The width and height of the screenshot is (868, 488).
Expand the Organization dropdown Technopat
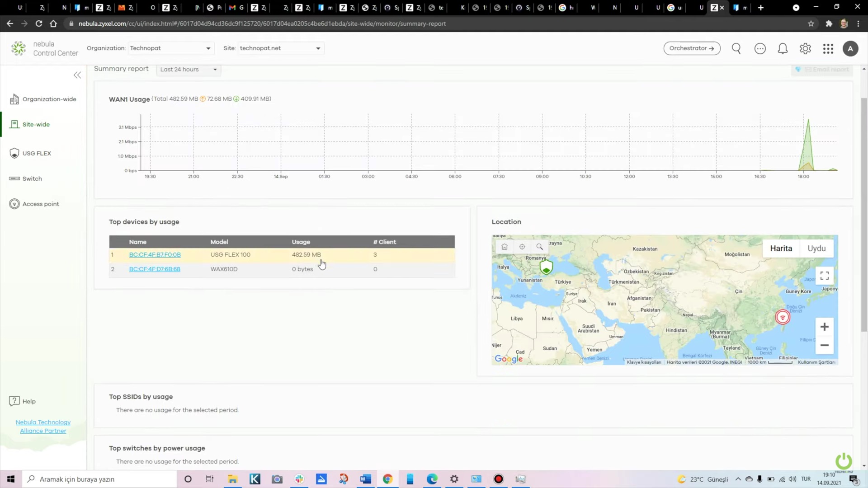point(170,48)
